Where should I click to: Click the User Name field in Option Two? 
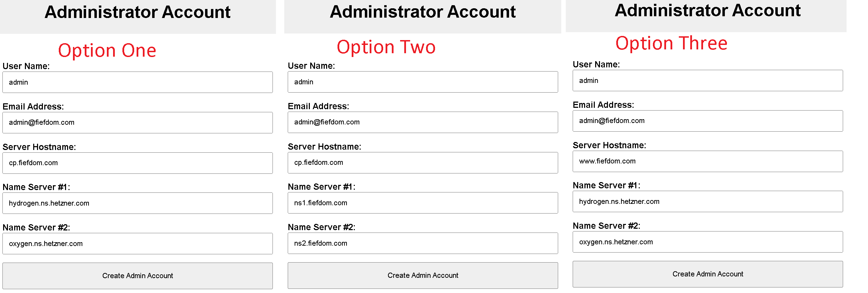pos(423,82)
